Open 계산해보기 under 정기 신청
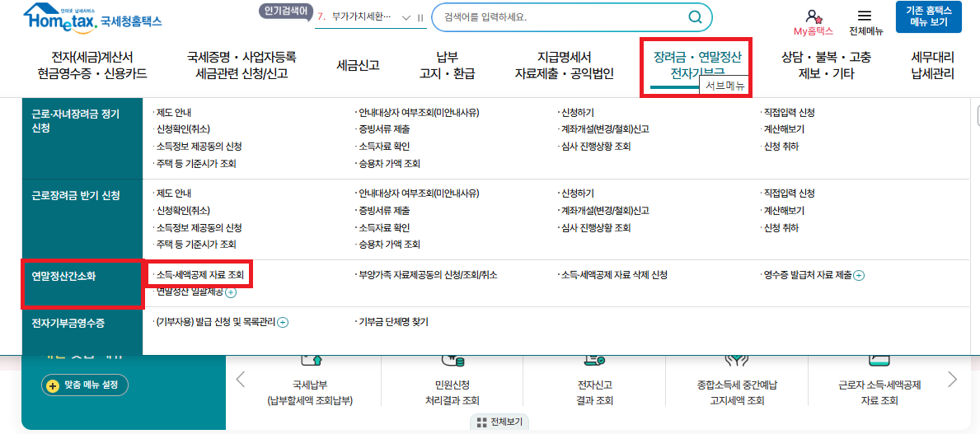 tap(782, 130)
